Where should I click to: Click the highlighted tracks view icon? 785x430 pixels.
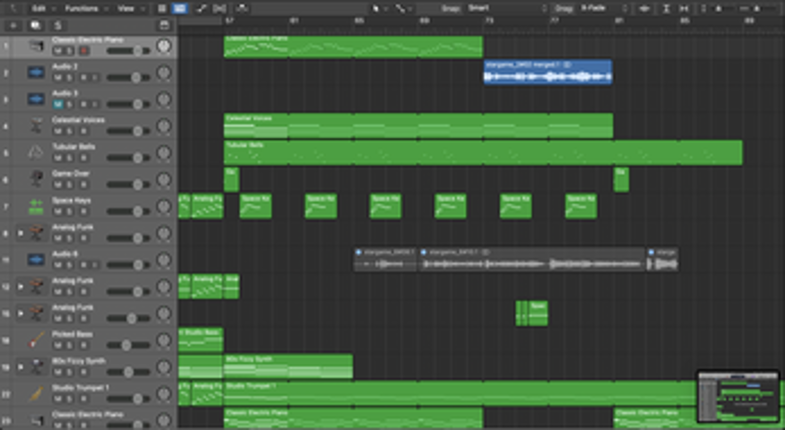(179, 9)
